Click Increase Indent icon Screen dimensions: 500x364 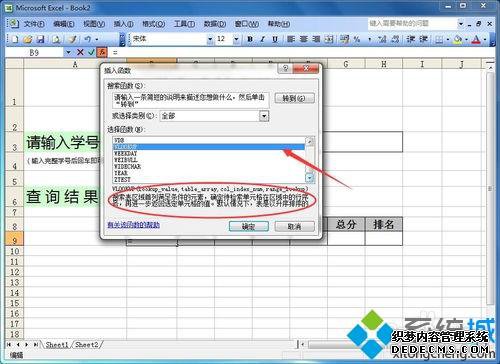point(423,39)
